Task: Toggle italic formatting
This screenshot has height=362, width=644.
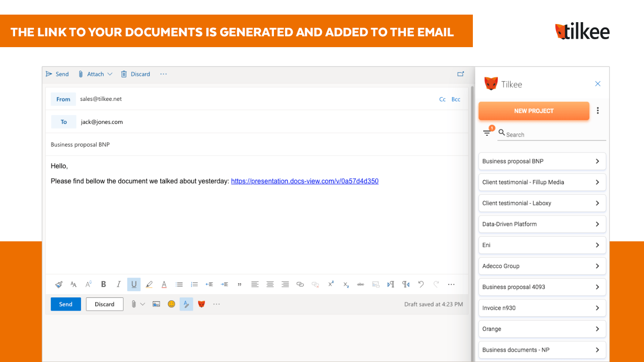Action: [119, 284]
